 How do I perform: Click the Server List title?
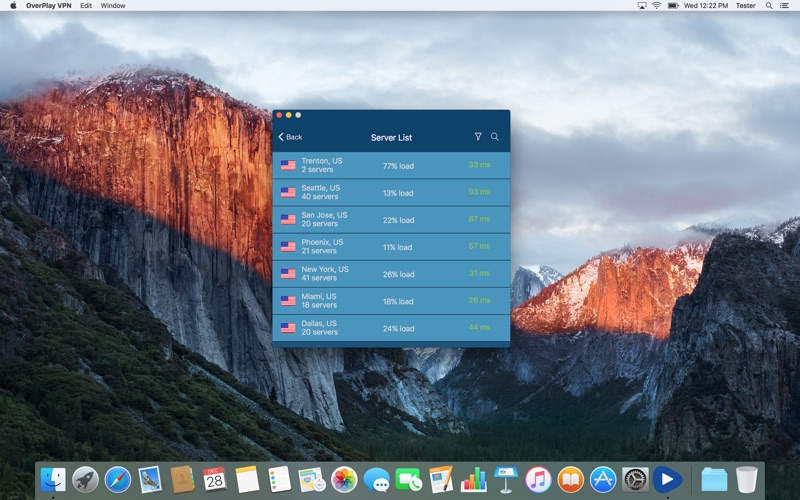(x=391, y=137)
